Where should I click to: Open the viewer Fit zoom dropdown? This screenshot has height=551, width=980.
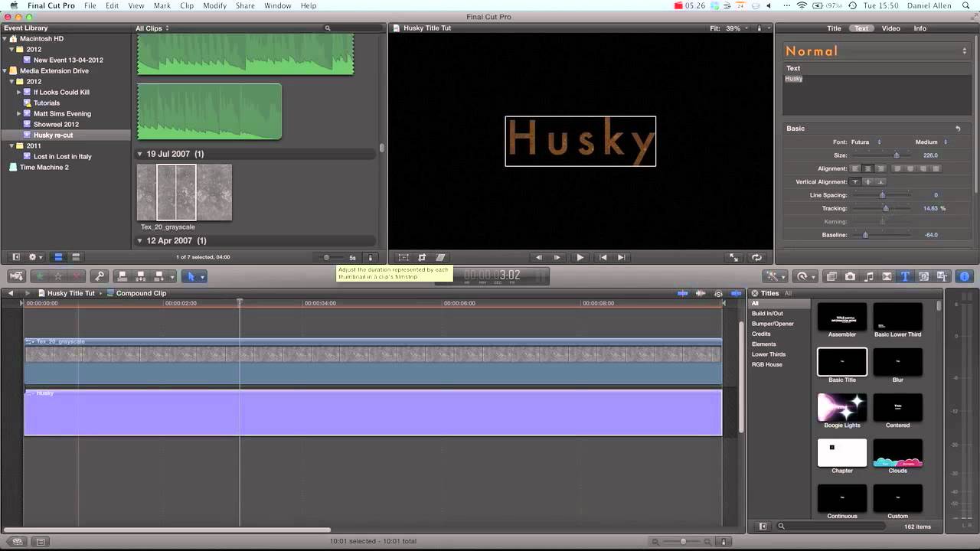pyautogui.click(x=730, y=28)
